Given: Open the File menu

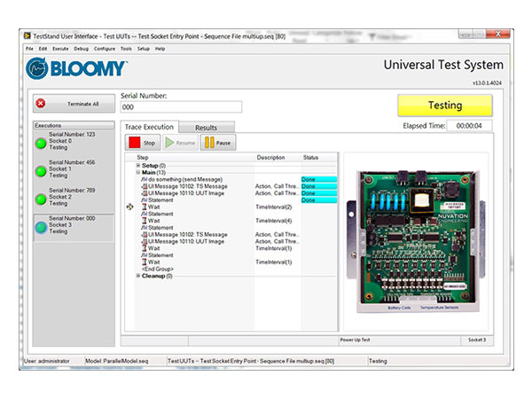Looking at the screenshot, I should pyautogui.click(x=30, y=49).
